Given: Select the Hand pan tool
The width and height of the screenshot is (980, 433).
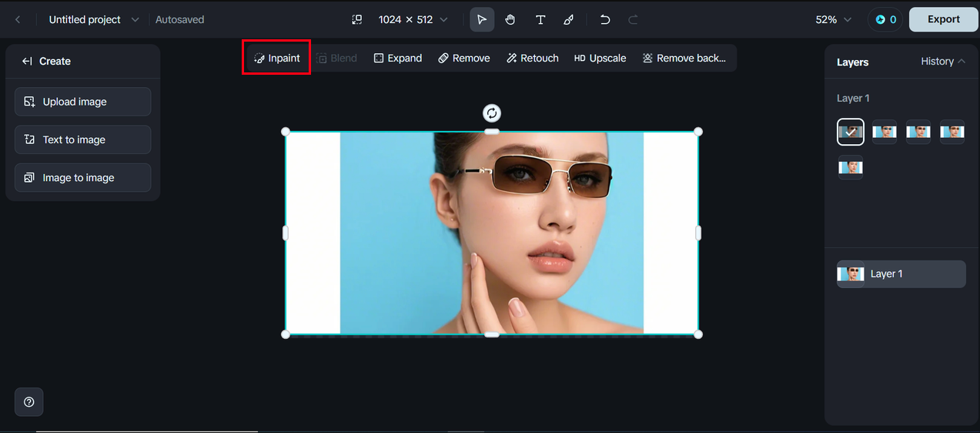Looking at the screenshot, I should pos(510,19).
